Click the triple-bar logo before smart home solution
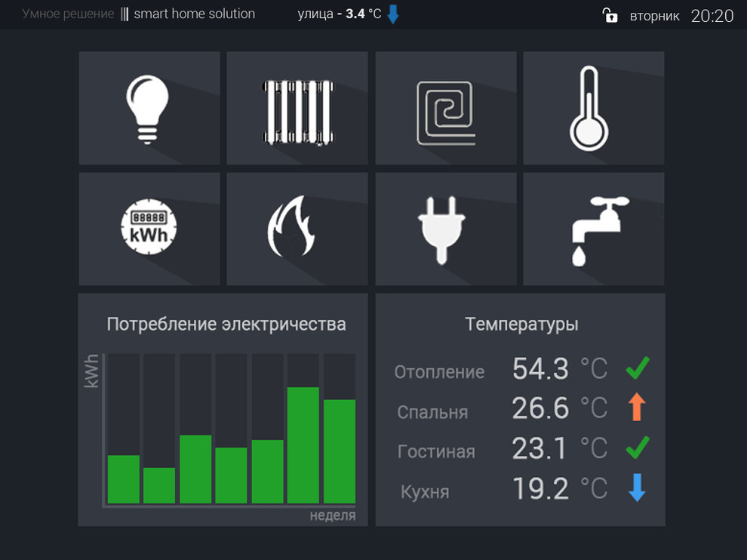Image resolution: width=747 pixels, height=560 pixels. pyautogui.click(x=124, y=14)
